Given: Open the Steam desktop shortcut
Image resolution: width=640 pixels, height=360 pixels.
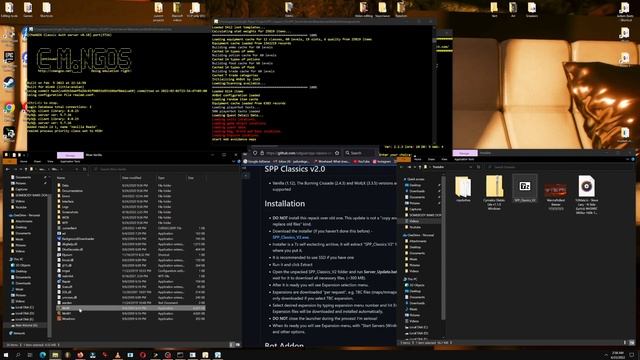Looking at the screenshot, I should [9, 84].
